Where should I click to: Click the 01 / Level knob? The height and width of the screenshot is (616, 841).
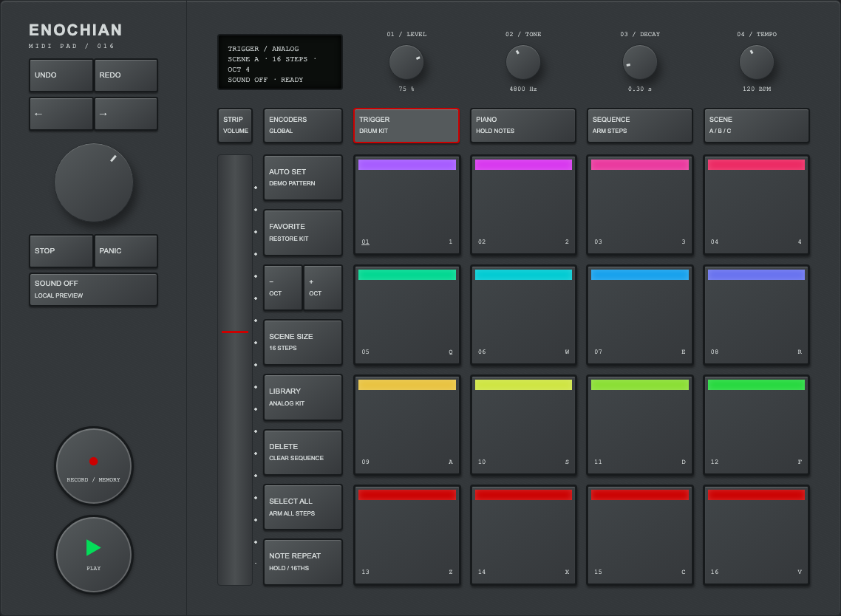(406, 62)
